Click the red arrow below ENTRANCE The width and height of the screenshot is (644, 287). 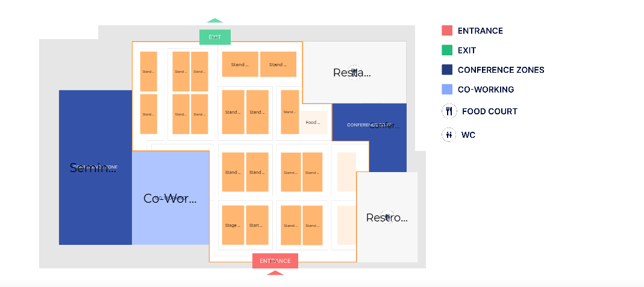click(x=275, y=273)
